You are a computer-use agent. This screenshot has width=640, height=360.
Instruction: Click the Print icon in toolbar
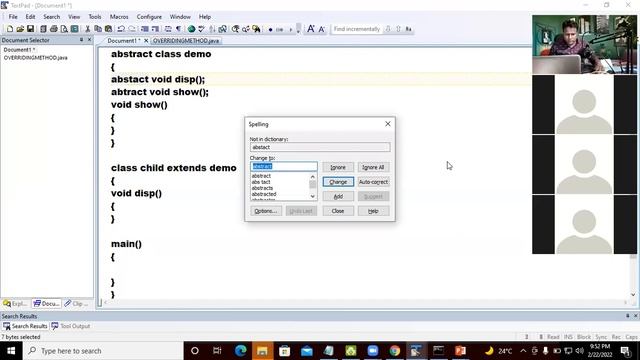click(53, 29)
